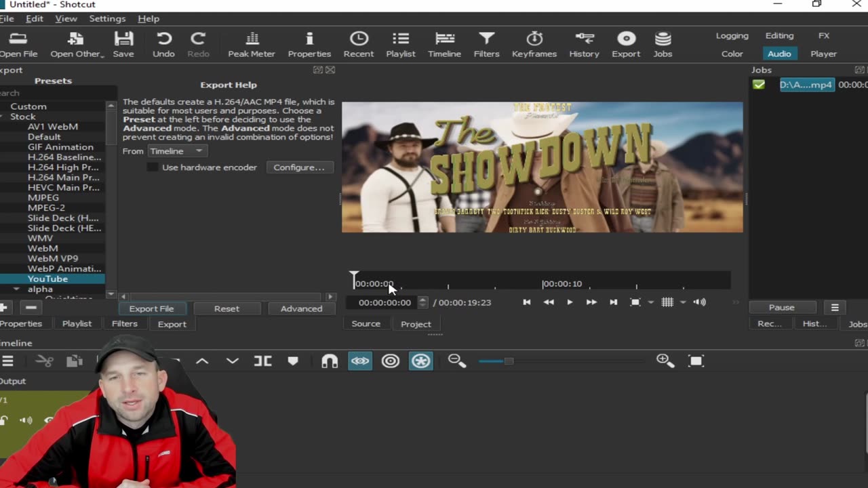Skip to the previous point in player

coord(527,302)
